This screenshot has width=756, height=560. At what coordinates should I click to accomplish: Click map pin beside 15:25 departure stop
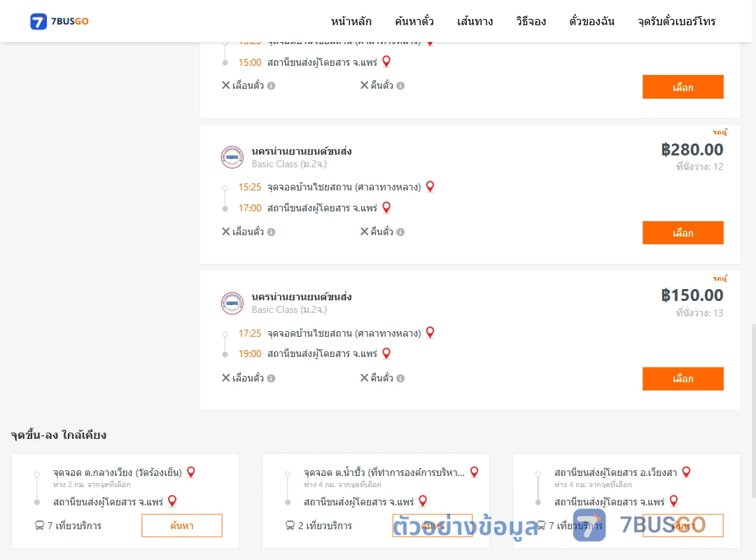(x=430, y=186)
